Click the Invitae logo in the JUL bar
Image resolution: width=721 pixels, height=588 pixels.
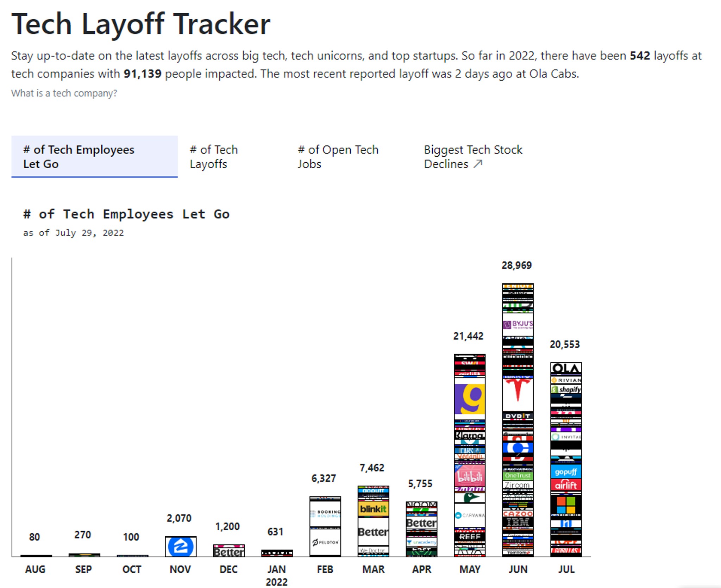(566, 437)
